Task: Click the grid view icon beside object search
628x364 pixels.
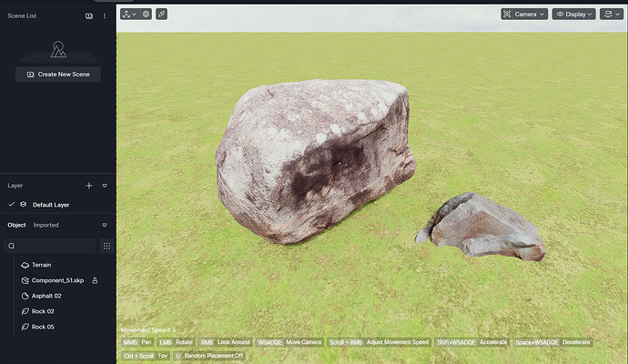Action: pyautogui.click(x=106, y=246)
